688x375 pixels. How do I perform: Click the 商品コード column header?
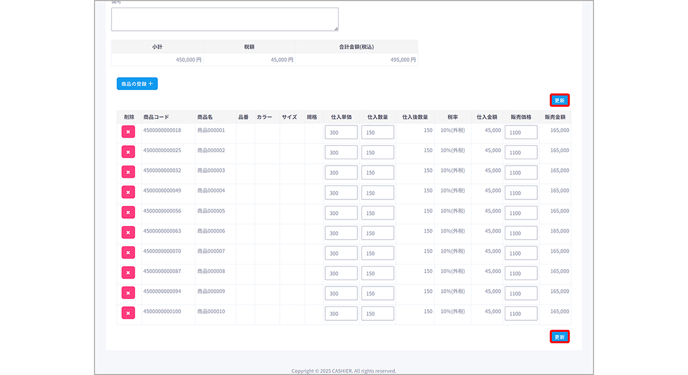coord(156,117)
